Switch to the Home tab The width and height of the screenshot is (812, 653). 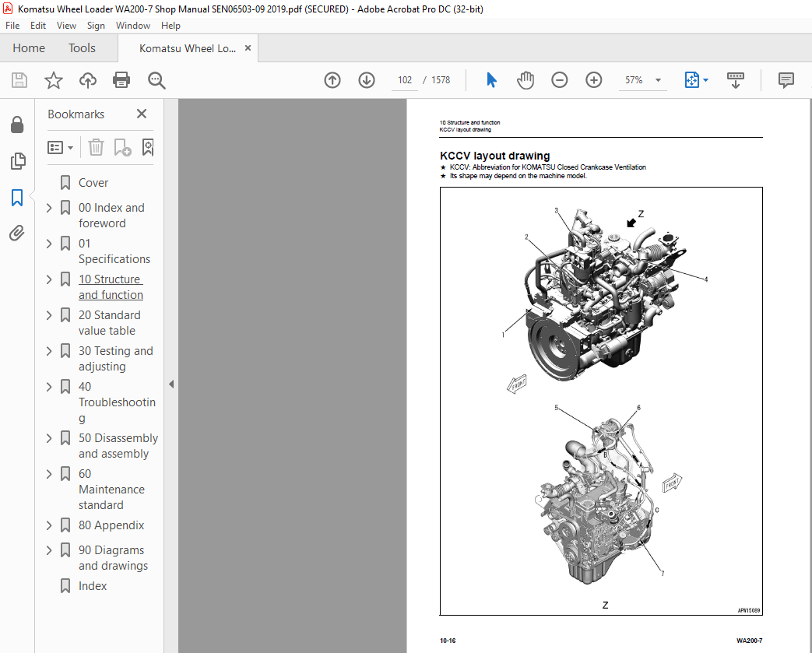click(29, 48)
